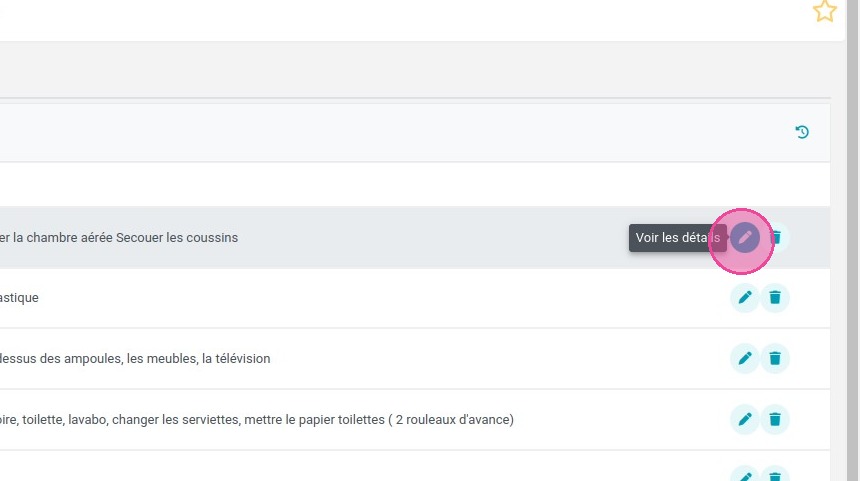
Task: Mark as favorite with the star icon
Action: (824, 11)
